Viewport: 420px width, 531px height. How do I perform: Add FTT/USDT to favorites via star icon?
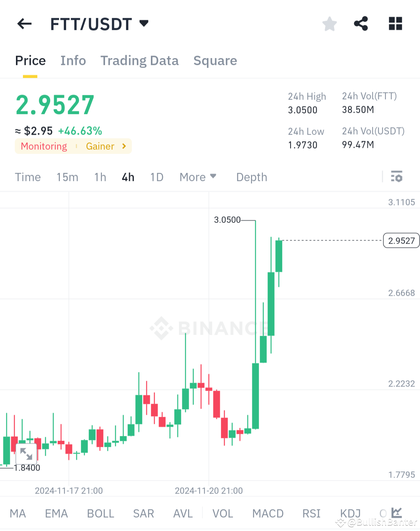(x=329, y=24)
